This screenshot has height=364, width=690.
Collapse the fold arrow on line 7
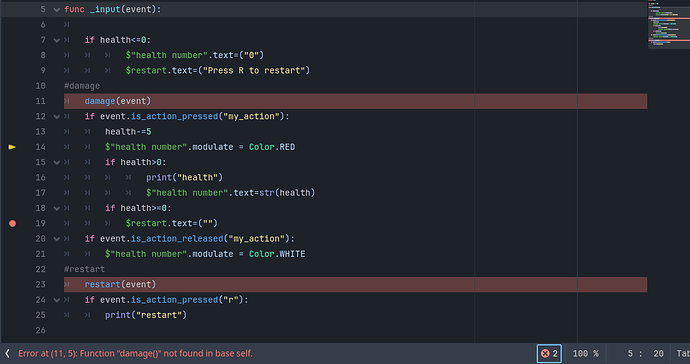click(x=56, y=40)
